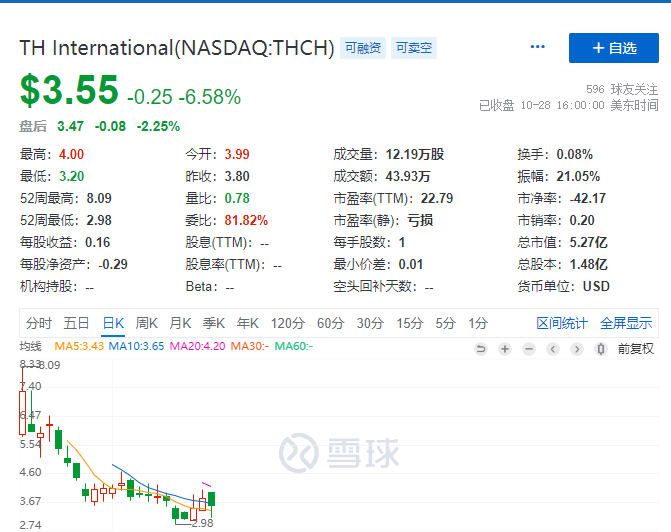Toggle the MA20 moving average line
Viewport: 671px width, 532px height.
pyautogui.click(x=197, y=346)
